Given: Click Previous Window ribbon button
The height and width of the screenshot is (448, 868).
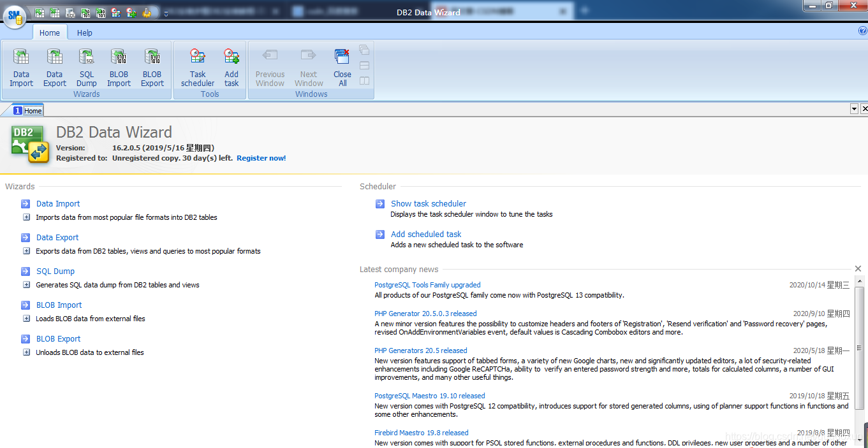Looking at the screenshot, I should click(x=270, y=68).
